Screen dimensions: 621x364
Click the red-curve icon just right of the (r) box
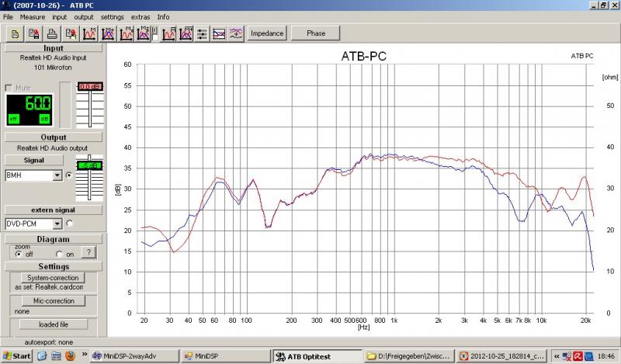click(x=168, y=34)
